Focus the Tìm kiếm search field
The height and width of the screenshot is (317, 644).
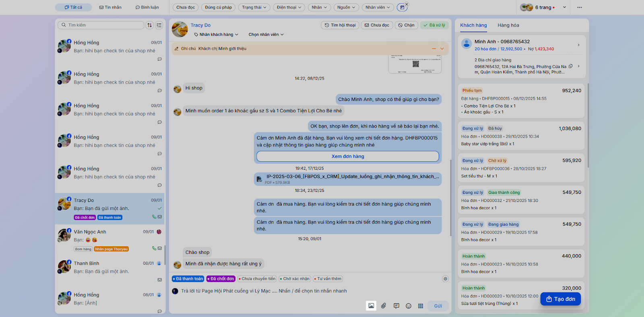click(101, 25)
